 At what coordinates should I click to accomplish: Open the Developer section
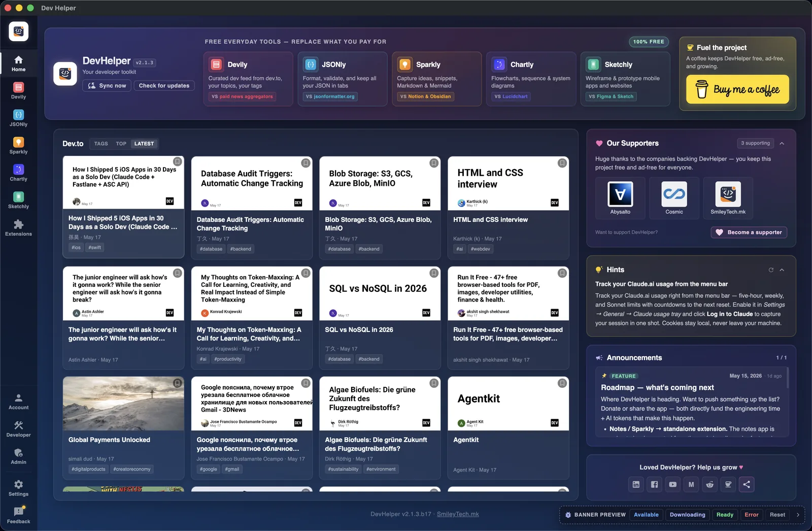18,429
